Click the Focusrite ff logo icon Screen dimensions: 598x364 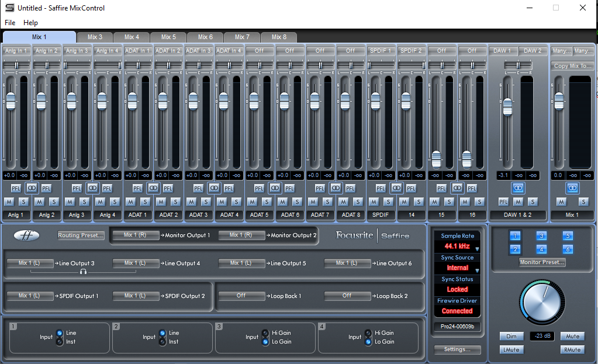pyautogui.click(x=27, y=235)
